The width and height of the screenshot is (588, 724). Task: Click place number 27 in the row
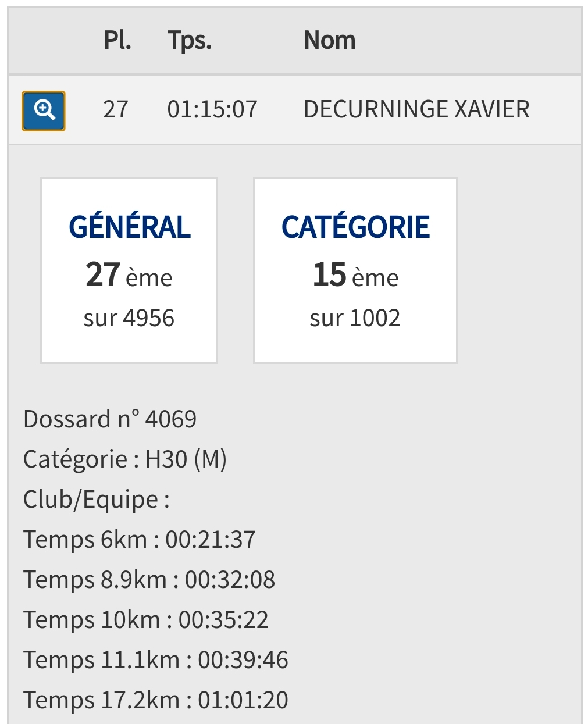(x=116, y=109)
